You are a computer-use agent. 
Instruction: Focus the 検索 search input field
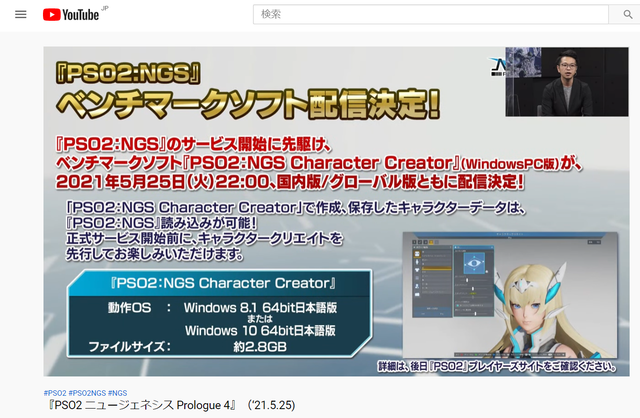point(431,14)
